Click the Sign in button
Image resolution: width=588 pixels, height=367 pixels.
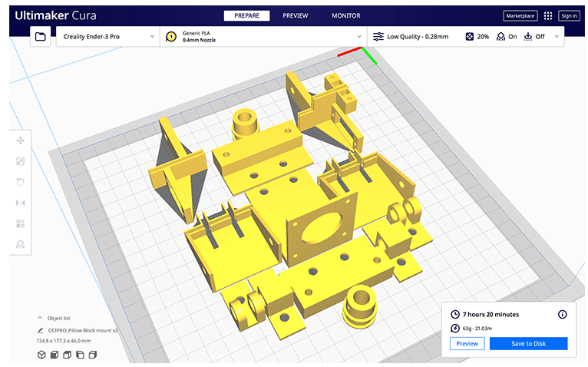click(569, 16)
